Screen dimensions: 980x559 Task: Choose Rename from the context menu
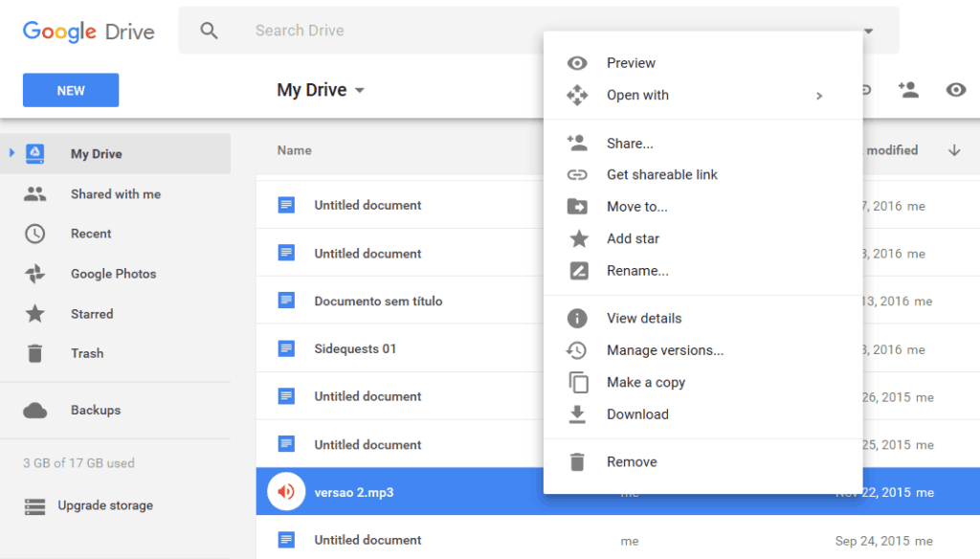[x=637, y=271]
